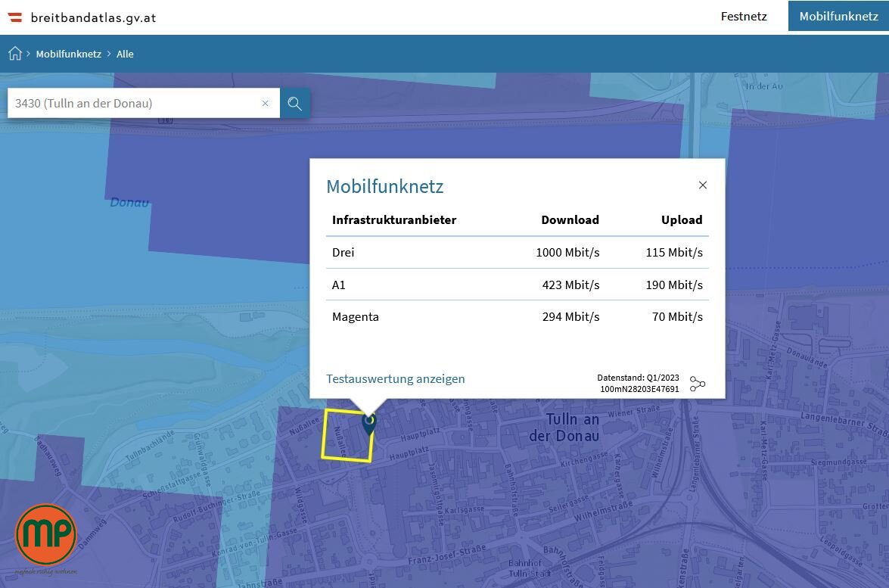Click the 115 Mbit/s upload value
The image size is (889, 588).
coord(674,252)
